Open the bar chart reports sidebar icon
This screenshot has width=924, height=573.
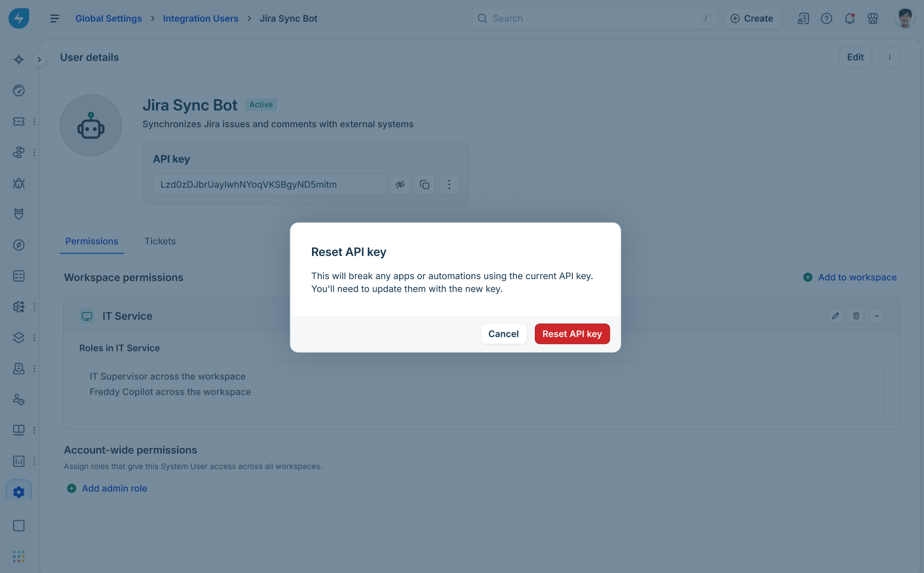[19, 461]
